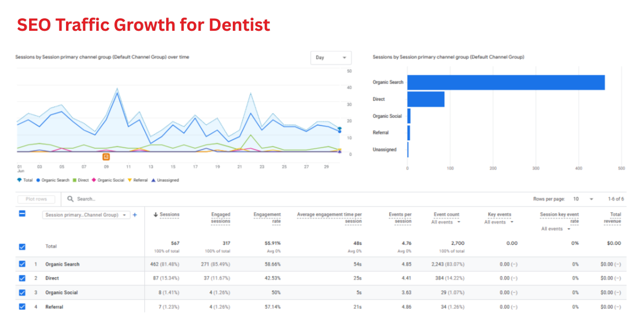The image size is (644, 326).
Task: Toggle the Referral row checkbox
Action: click(x=22, y=307)
